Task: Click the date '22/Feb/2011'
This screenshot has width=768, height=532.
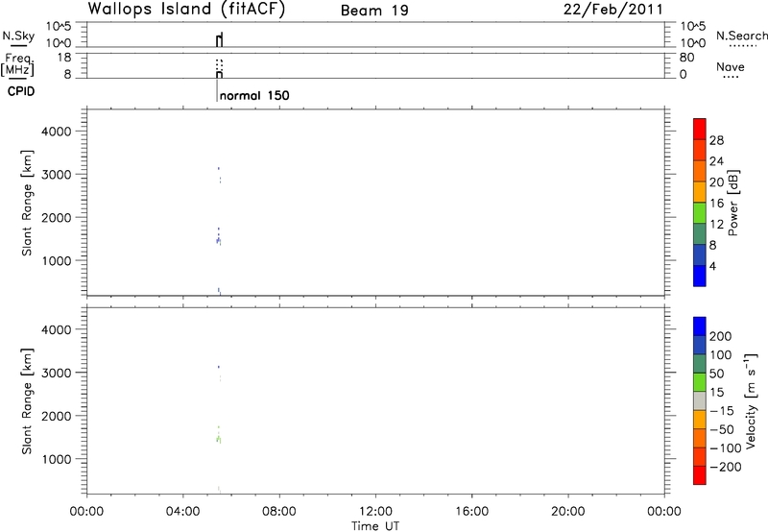Action: tap(612, 10)
